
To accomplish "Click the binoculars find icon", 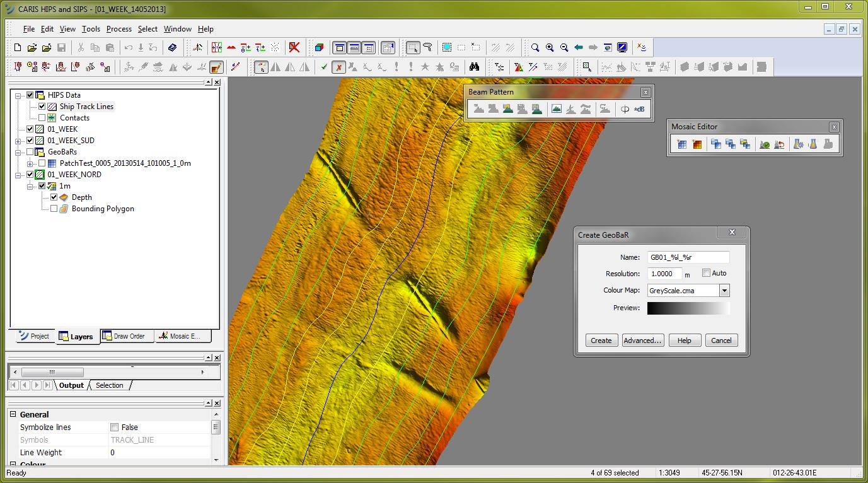I will click(474, 67).
